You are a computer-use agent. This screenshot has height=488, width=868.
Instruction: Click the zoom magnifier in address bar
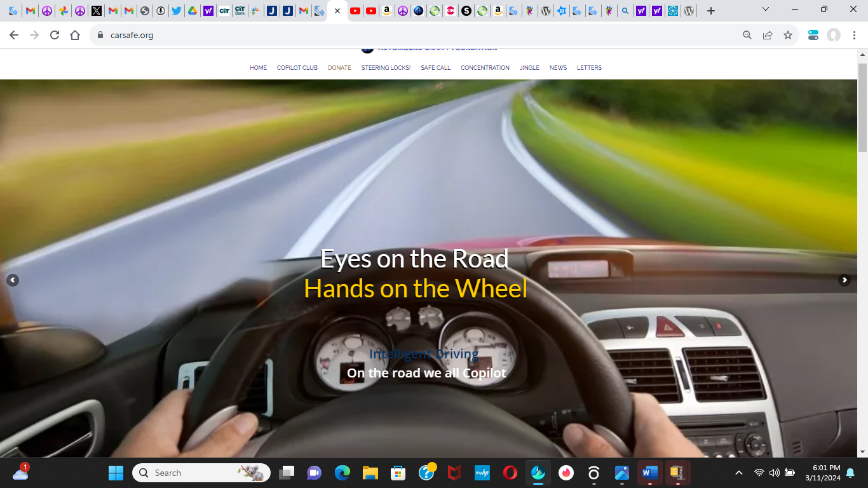click(747, 36)
